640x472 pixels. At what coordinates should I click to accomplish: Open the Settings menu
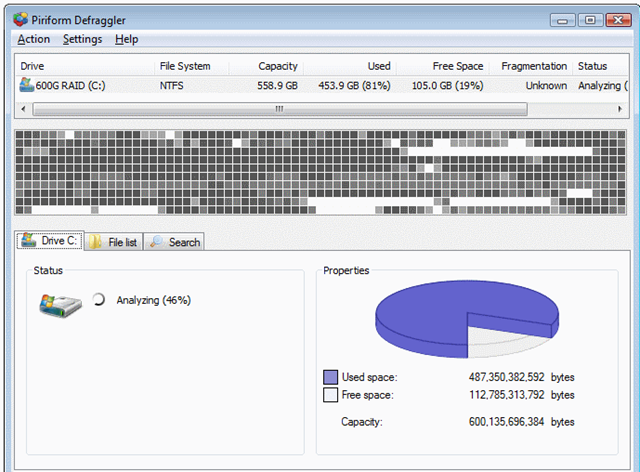82,39
